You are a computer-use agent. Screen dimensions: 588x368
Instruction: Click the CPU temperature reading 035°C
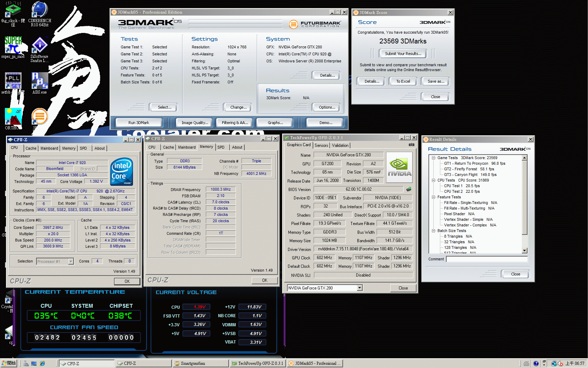46,316
